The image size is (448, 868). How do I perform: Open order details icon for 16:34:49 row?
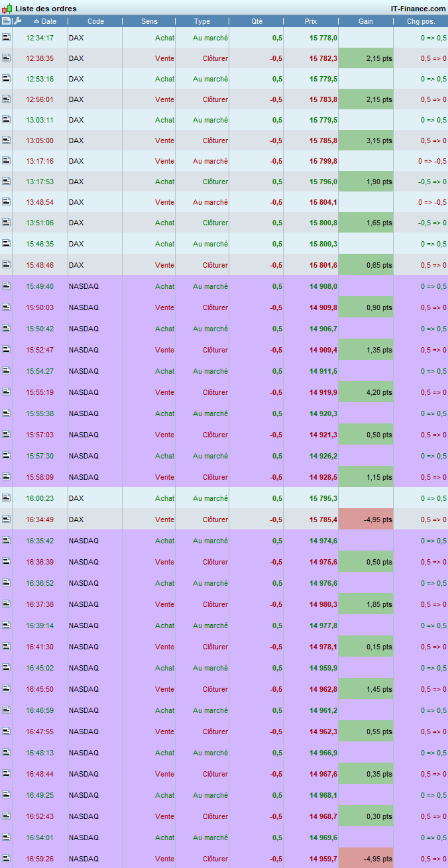(x=6, y=519)
